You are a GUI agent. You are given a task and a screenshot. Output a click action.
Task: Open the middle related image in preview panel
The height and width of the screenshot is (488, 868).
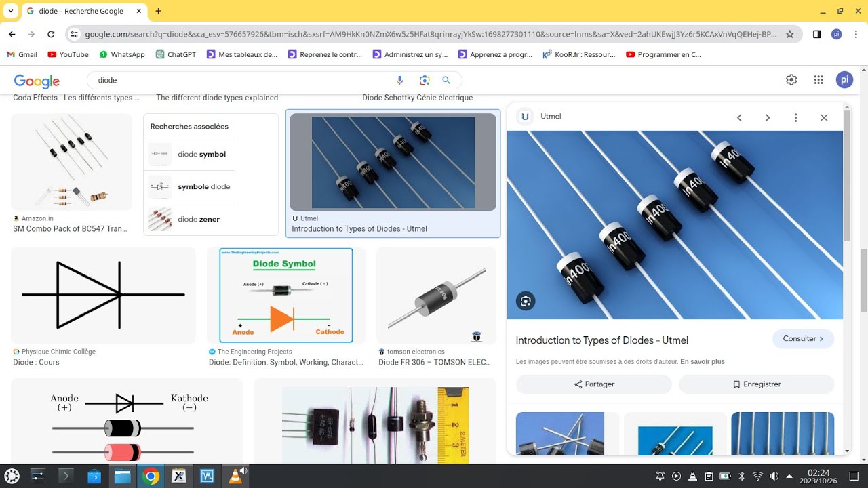(x=675, y=434)
